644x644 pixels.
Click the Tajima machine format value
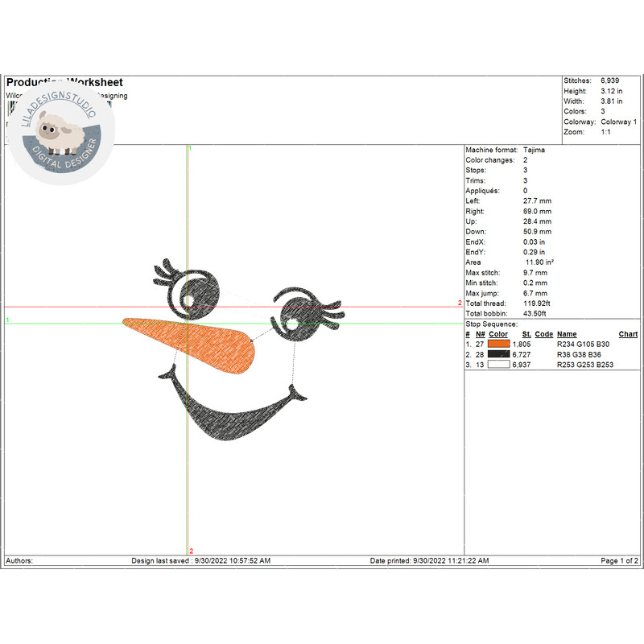tap(534, 151)
